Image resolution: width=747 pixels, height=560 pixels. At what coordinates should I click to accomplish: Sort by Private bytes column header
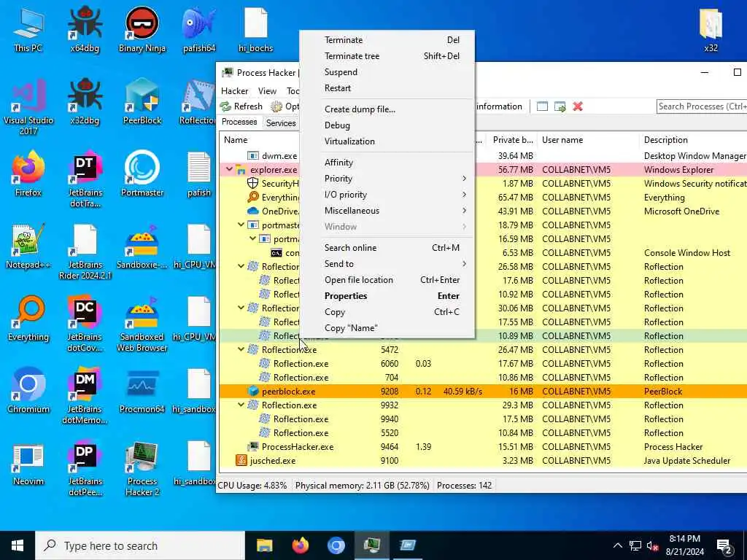[x=512, y=140]
